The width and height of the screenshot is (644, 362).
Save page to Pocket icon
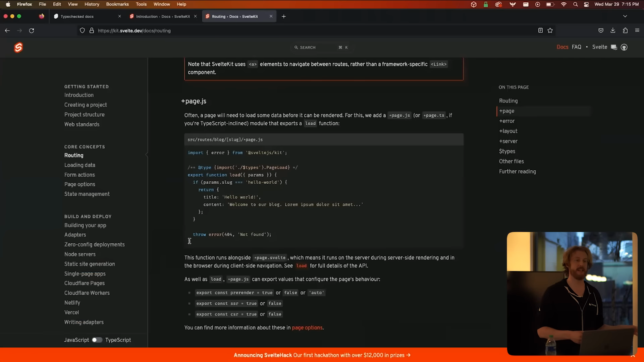tap(601, 31)
